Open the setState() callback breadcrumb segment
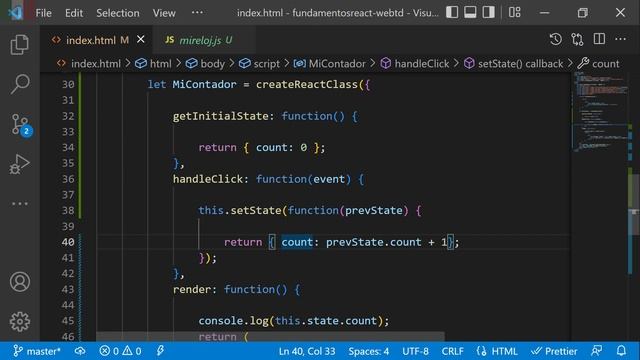This screenshot has width=640, height=360. tap(514, 64)
